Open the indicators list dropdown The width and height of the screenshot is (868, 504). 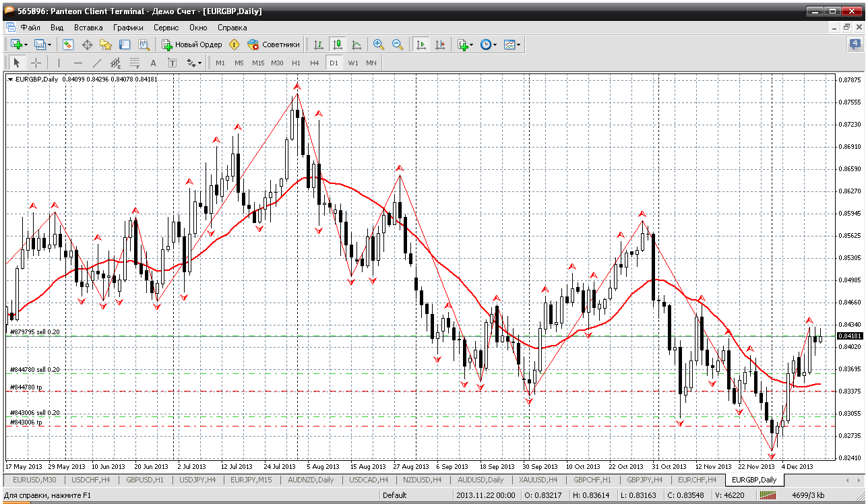point(465,44)
